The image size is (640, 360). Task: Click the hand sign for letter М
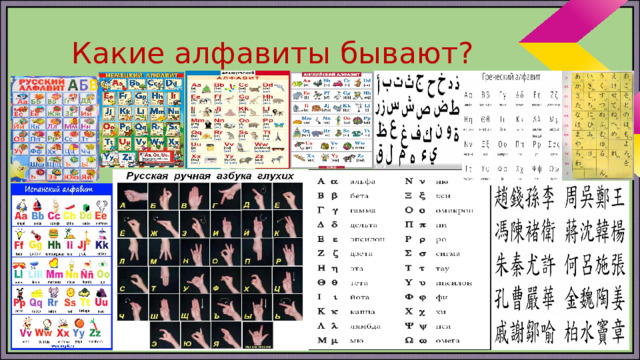point(164,252)
